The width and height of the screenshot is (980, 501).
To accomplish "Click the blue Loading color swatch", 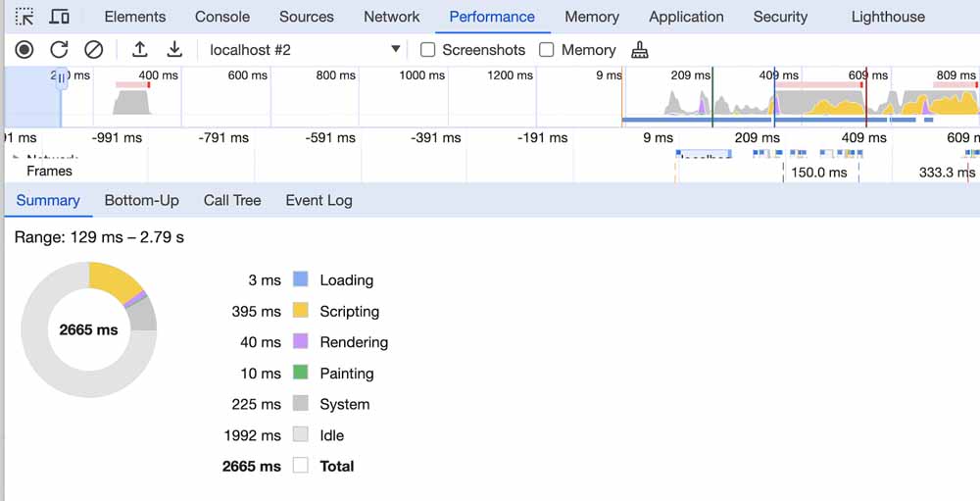I will click(x=301, y=279).
